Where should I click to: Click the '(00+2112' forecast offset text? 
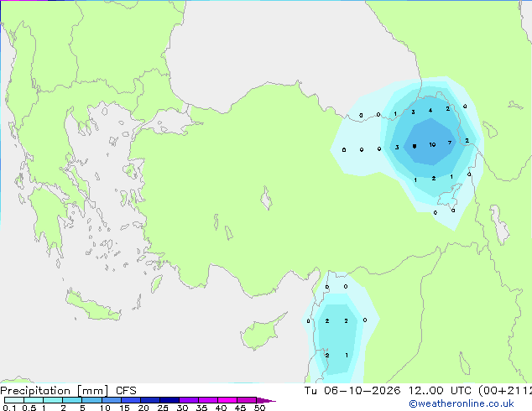[x=505, y=391]
